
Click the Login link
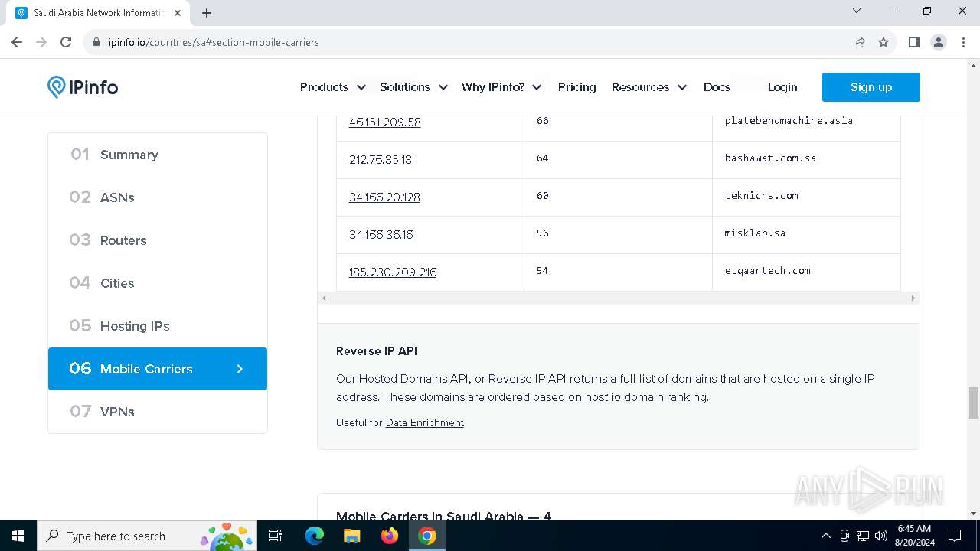pos(782,87)
